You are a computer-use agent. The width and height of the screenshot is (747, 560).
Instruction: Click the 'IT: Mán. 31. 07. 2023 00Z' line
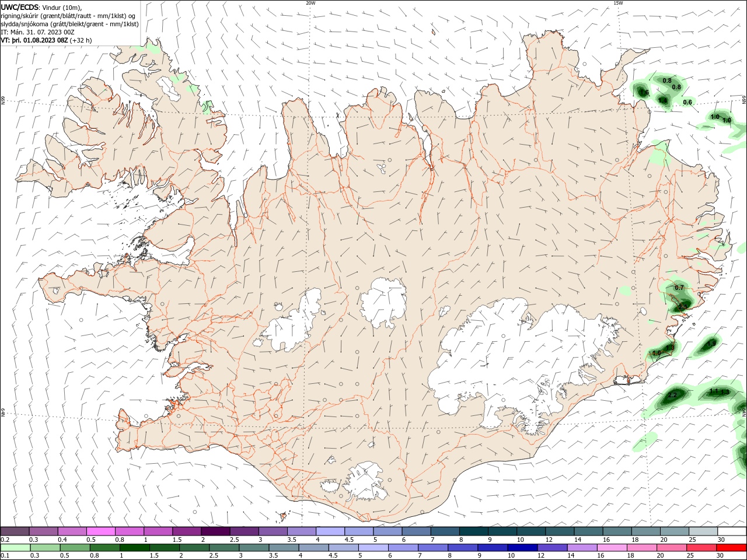[x=37, y=32]
